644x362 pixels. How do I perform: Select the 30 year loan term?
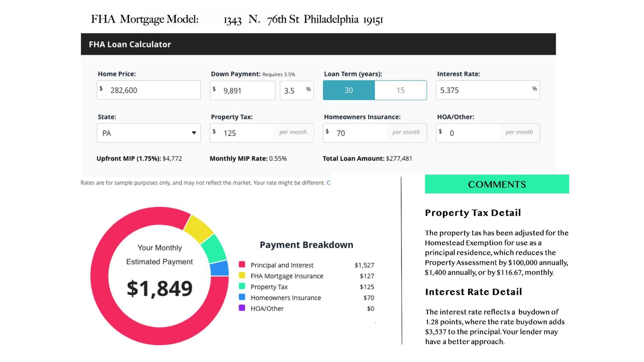[x=348, y=90]
